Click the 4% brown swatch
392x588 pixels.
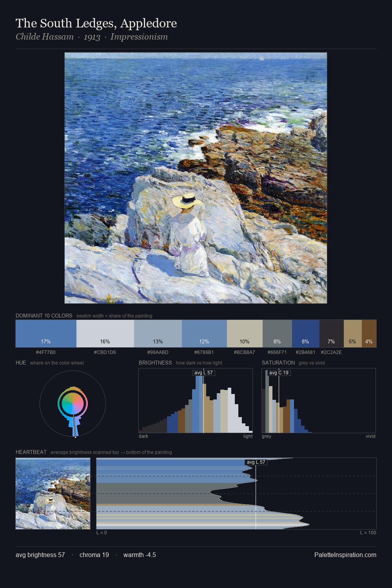pos(369,334)
